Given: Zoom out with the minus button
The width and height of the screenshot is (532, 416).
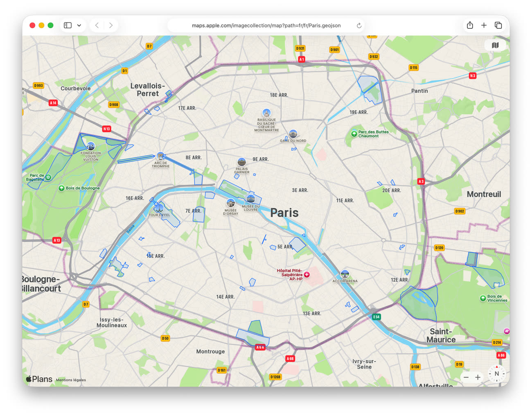Looking at the screenshot, I should point(466,377).
